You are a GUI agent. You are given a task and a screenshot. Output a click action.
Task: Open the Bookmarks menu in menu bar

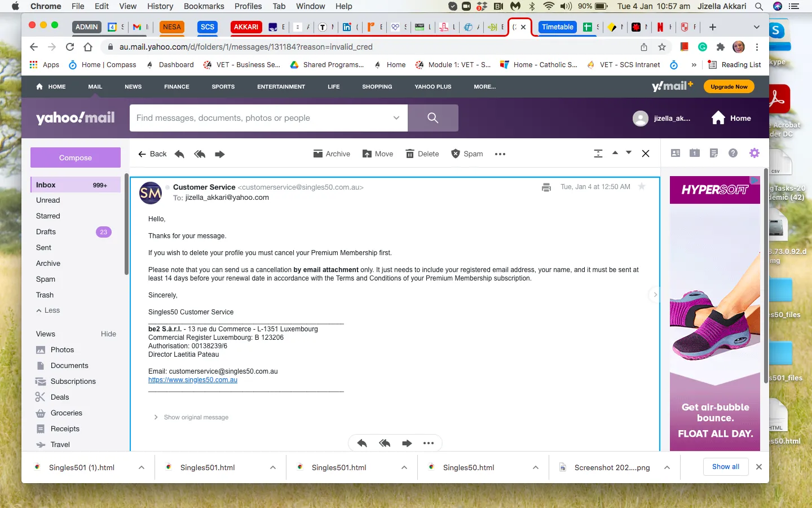point(204,6)
